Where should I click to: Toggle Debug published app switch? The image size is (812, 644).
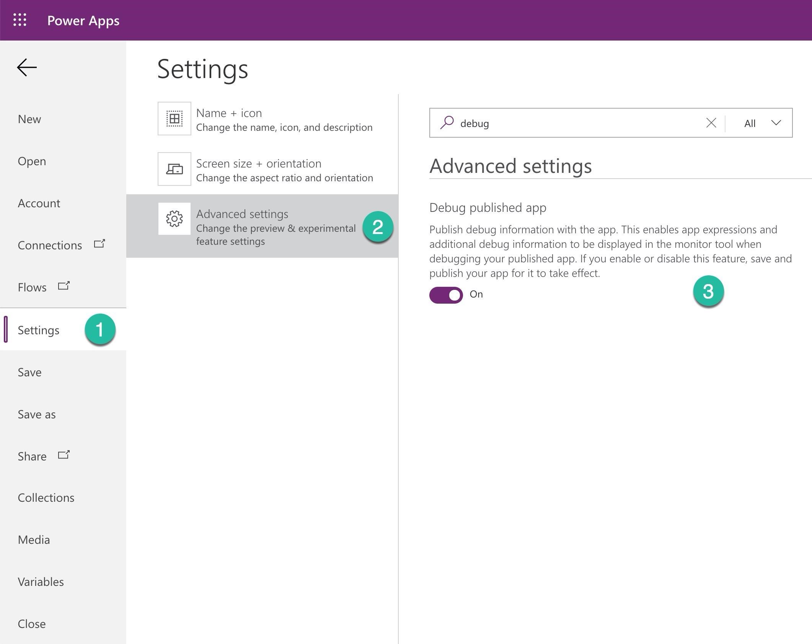(x=446, y=295)
